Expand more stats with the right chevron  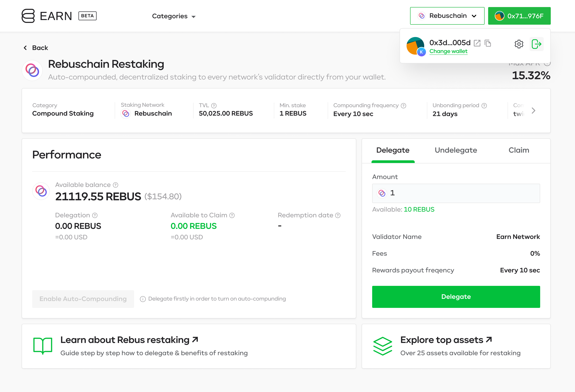point(533,111)
